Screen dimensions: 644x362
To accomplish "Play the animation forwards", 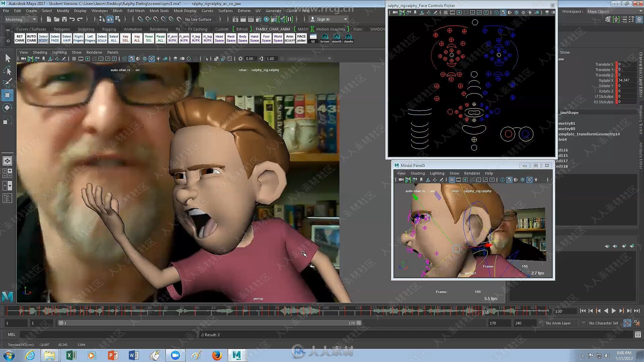I will click(x=614, y=311).
